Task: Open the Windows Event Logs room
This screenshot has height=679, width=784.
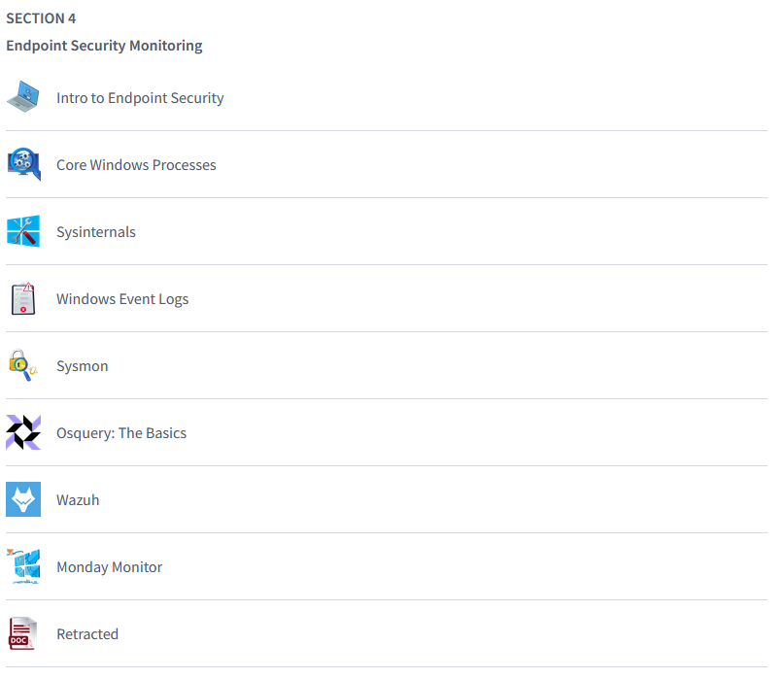Action: pos(122,299)
